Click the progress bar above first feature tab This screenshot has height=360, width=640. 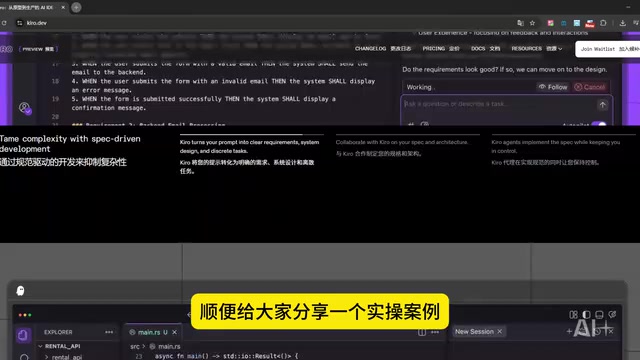[251, 134]
